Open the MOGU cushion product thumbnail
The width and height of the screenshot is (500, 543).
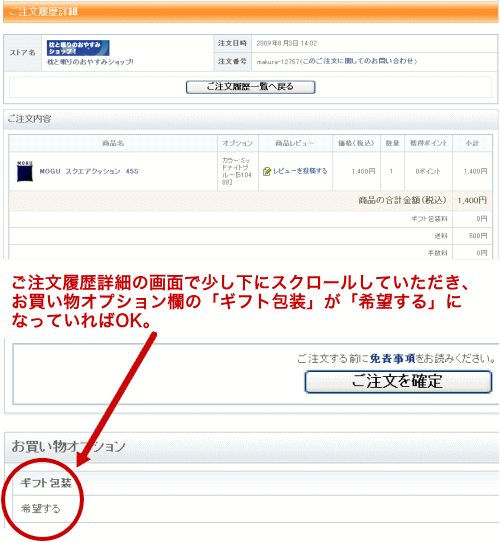coord(25,171)
